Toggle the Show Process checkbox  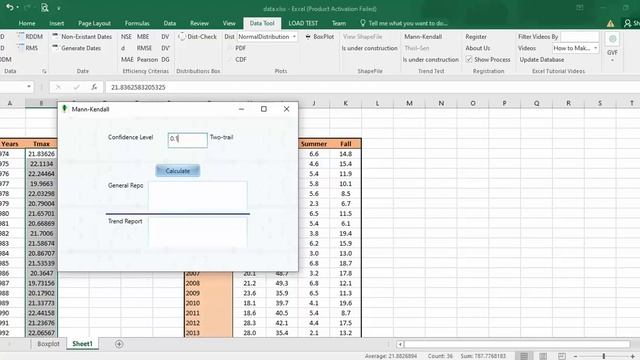pyautogui.click(x=469, y=59)
